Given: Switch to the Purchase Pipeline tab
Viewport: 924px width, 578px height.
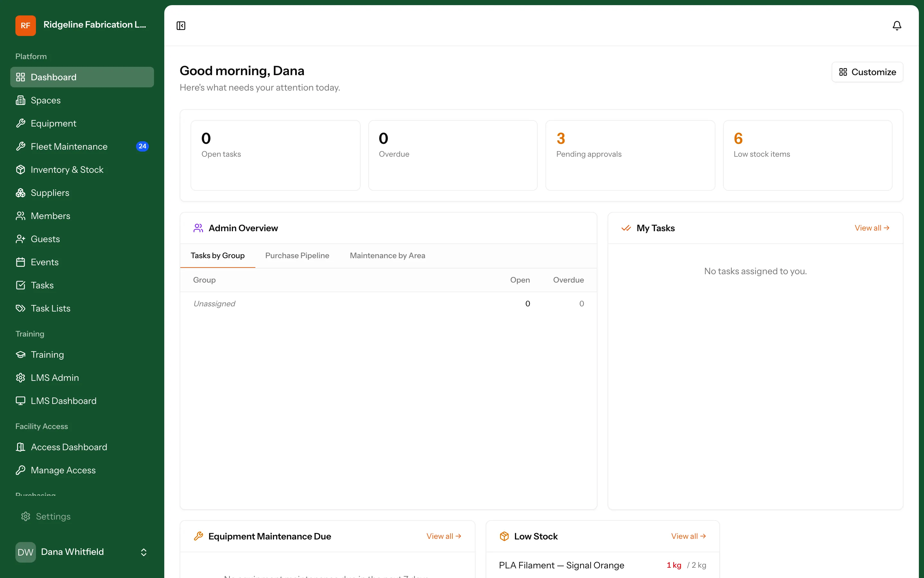Looking at the screenshot, I should click(297, 255).
